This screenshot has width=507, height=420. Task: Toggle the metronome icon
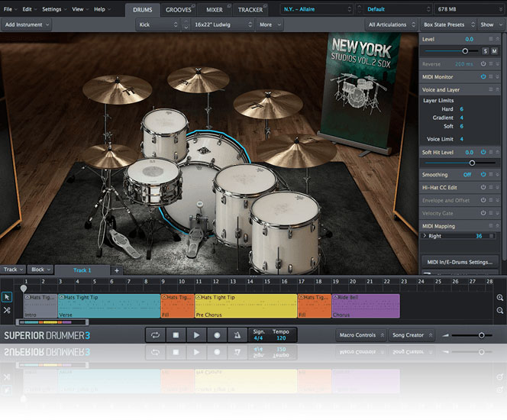pyautogui.click(x=237, y=335)
